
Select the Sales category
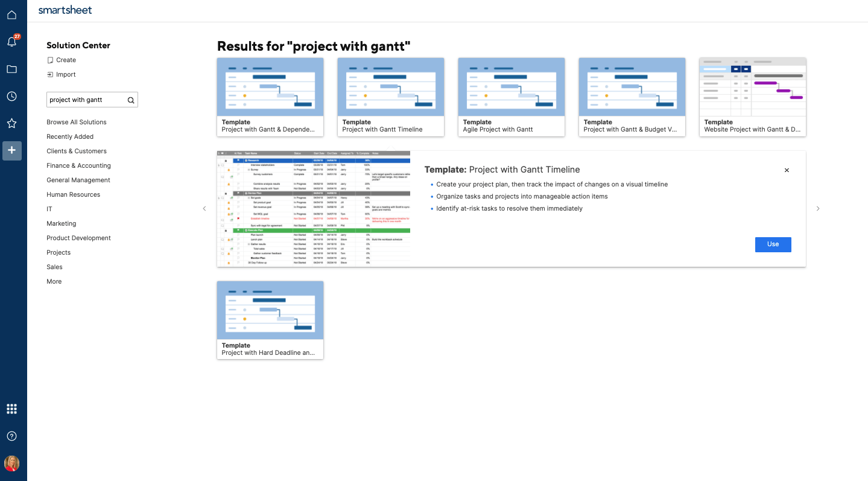54,267
